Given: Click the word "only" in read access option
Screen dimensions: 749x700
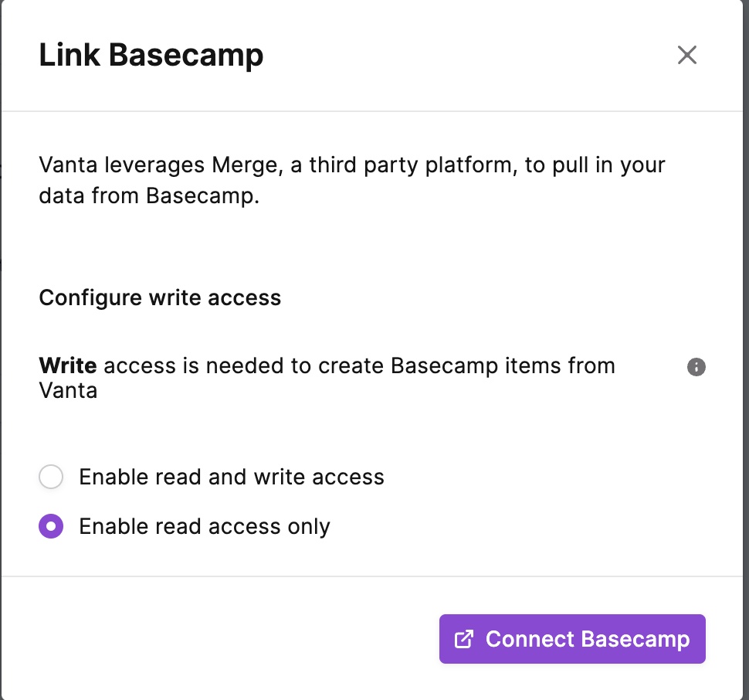Looking at the screenshot, I should [x=309, y=527].
